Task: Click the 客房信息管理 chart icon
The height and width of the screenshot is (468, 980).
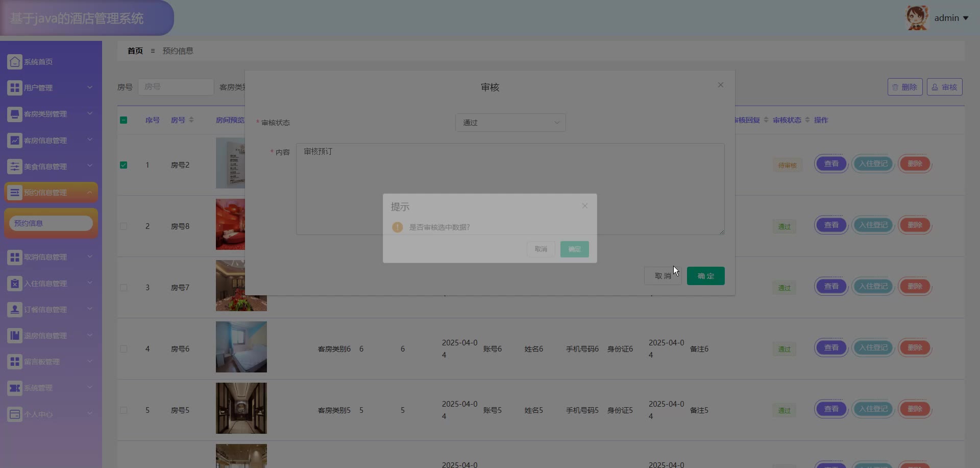Action: 15,141
